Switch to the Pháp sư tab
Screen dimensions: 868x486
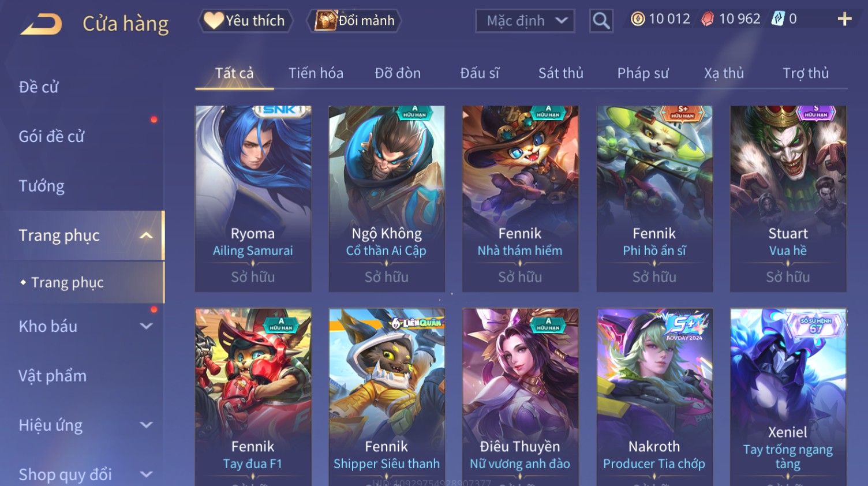pos(643,73)
